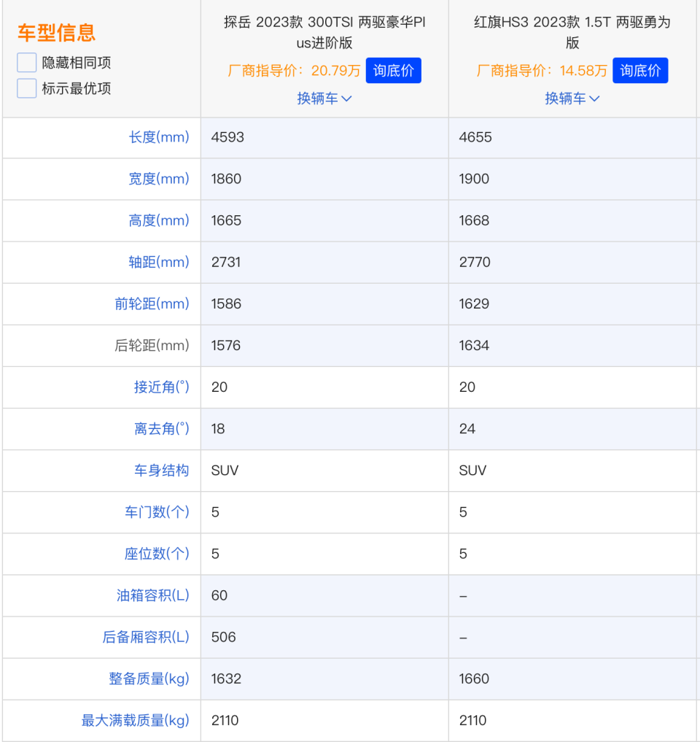Click 询底价 button for 红旗HS3
Screen dimensions: 700x742
point(640,71)
